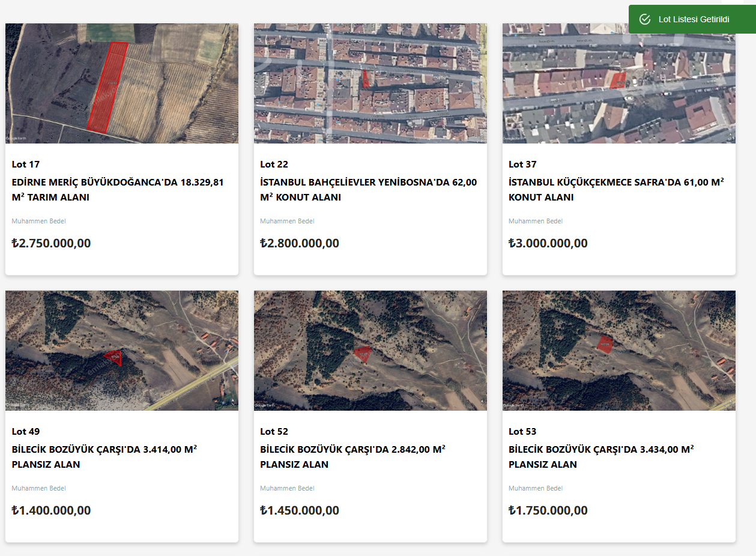
Task: Click the checkmark icon in the success toast
Action: 645,19
